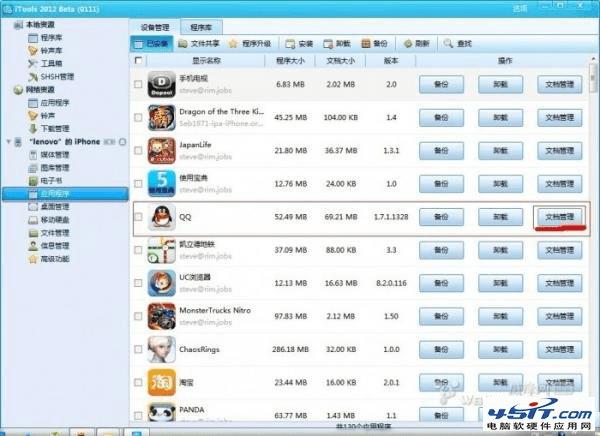Screen dimensions: 600x436
Task: Click 文档管理 in MonsterTrucks Nitro row
Action: 559,317
